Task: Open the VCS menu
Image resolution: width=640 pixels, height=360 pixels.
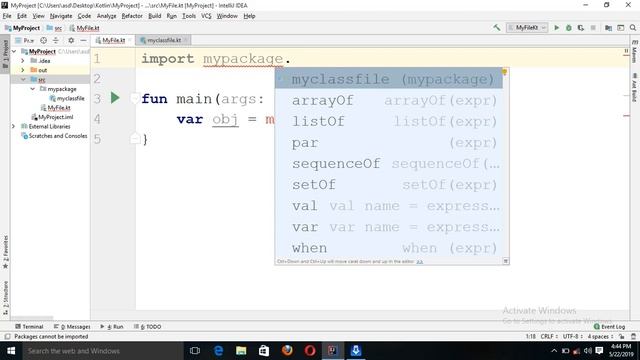Action: point(206,16)
